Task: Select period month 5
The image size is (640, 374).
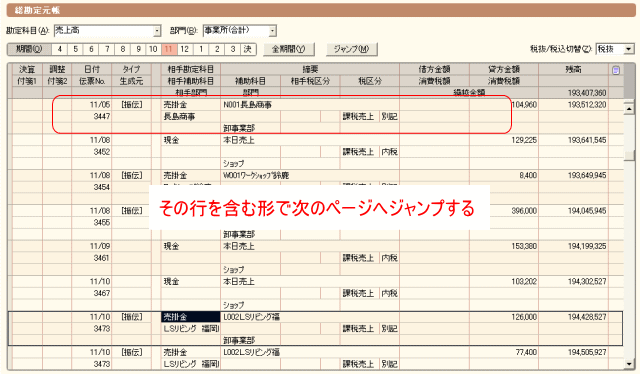Action: pos(76,49)
